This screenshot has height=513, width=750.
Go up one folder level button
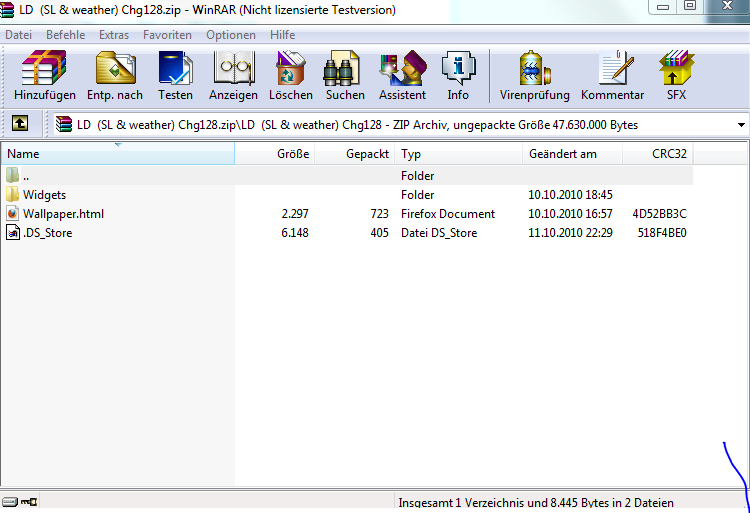pos(19,124)
